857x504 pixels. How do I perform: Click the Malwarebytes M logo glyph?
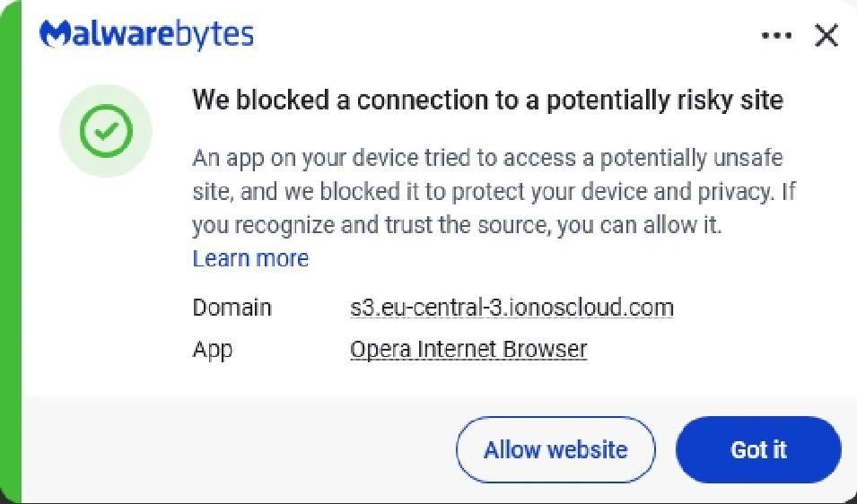tap(55, 35)
